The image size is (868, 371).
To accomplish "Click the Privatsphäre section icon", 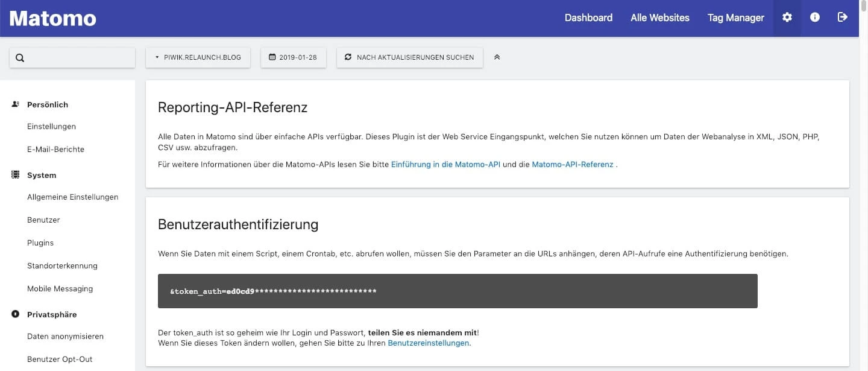I will pyautogui.click(x=16, y=314).
